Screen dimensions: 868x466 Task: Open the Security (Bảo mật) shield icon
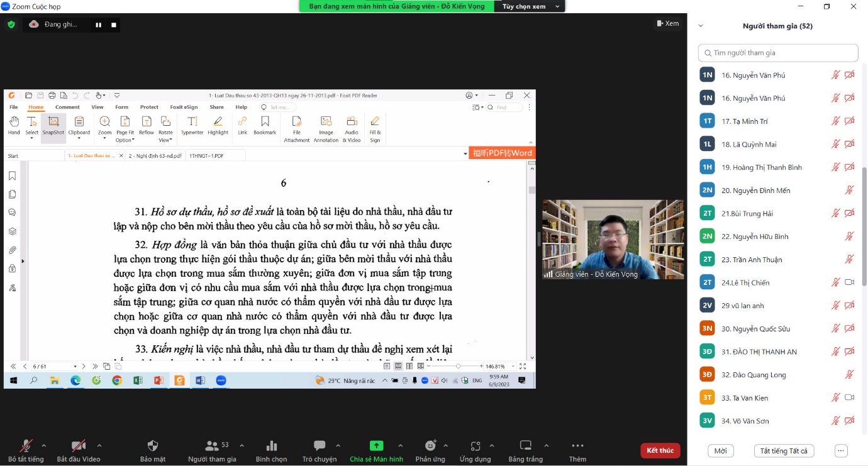(152, 446)
